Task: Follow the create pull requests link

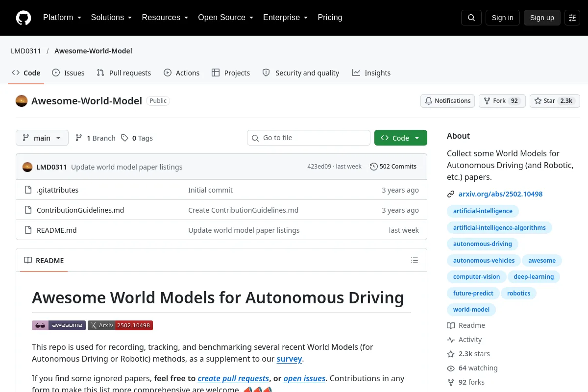Action: [x=233, y=379]
